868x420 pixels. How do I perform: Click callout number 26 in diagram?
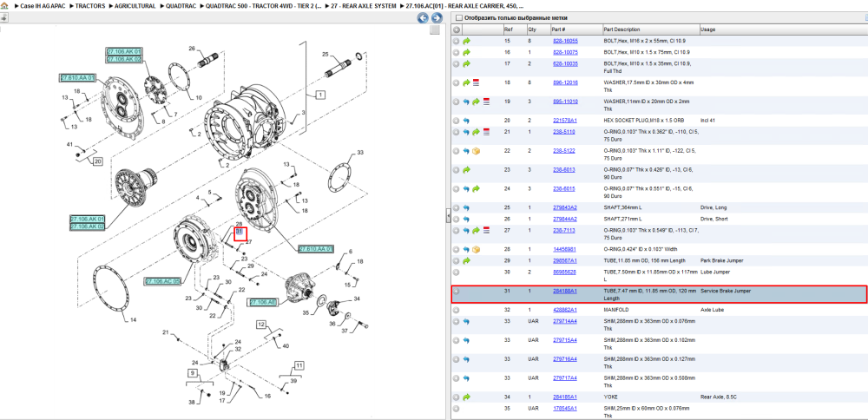tap(192, 48)
